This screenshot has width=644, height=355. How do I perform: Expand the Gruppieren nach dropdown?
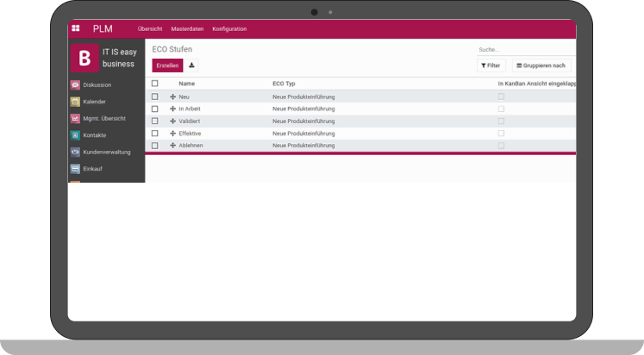[541, 65]
